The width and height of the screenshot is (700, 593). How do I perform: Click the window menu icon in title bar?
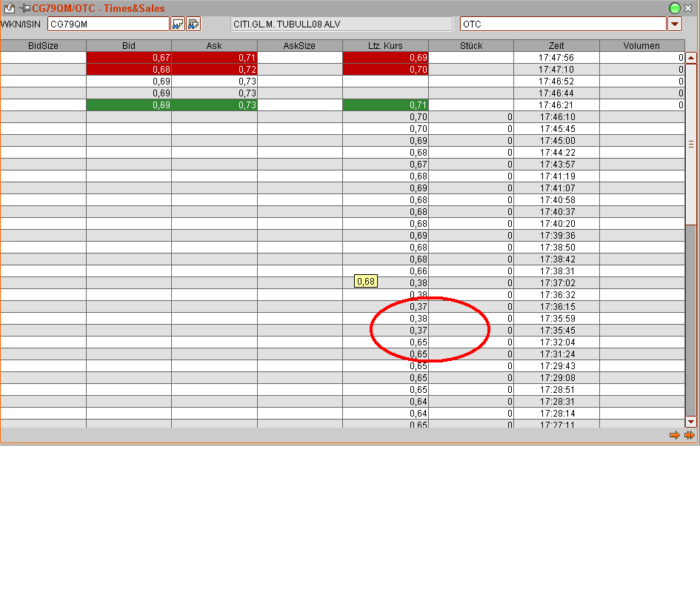[x=8, y=8]
